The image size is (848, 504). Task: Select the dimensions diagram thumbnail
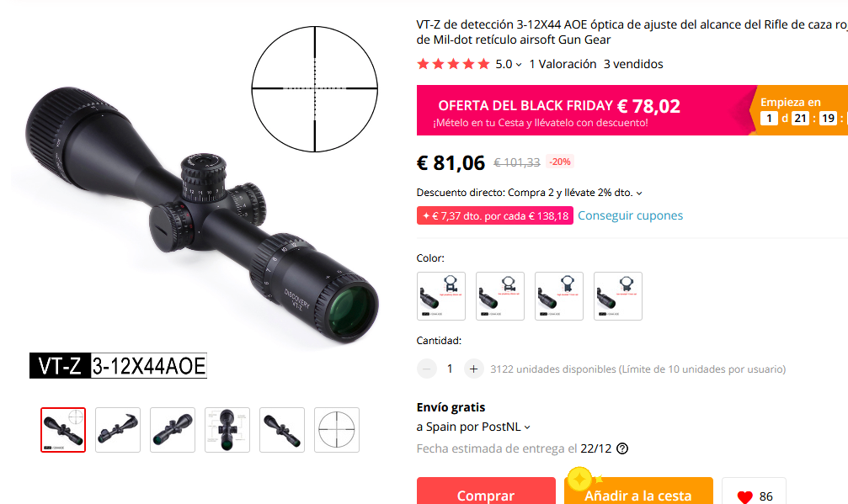tap(227, 430)
